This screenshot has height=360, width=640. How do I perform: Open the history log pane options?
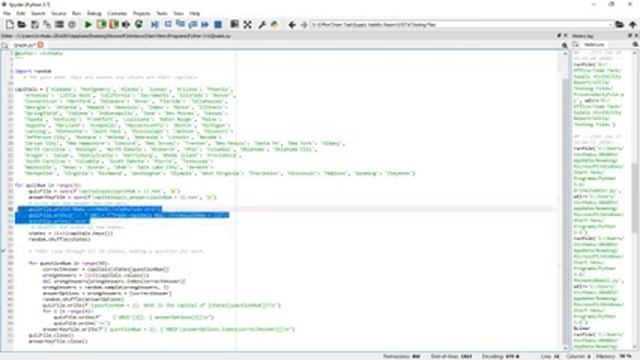click(636, 44)
